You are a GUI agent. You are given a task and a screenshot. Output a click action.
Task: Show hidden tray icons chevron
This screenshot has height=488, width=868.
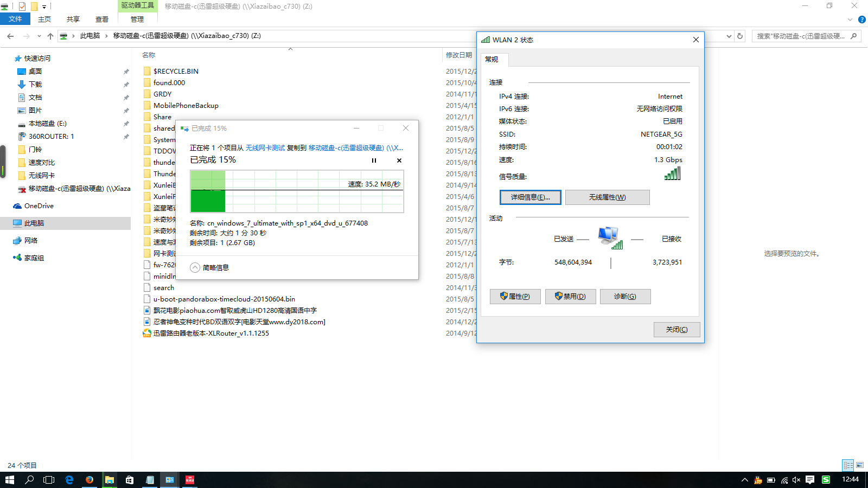point(745,480)
